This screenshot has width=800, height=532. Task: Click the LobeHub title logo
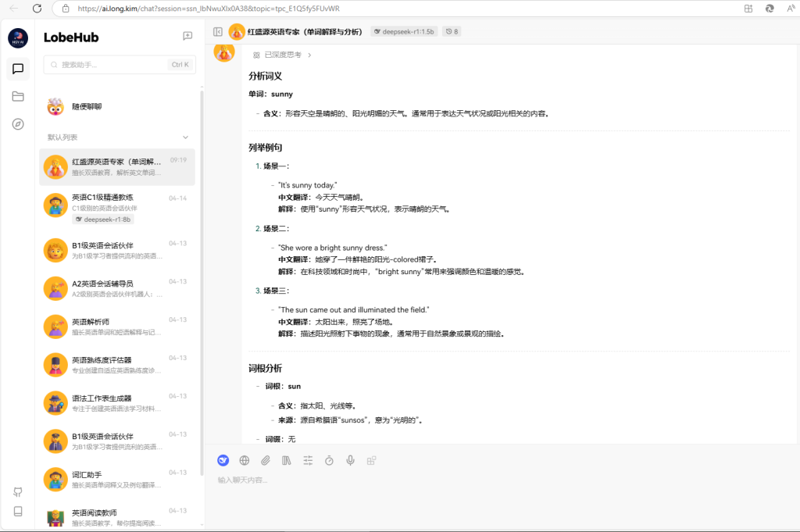pos(71,37)
